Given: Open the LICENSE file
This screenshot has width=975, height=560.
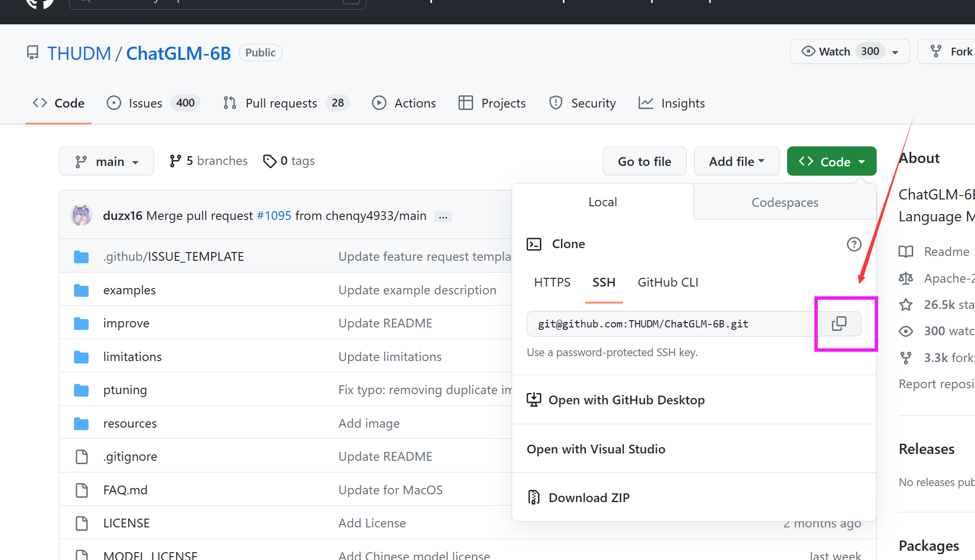Looking at the screenshot, I should coord(127,523).
